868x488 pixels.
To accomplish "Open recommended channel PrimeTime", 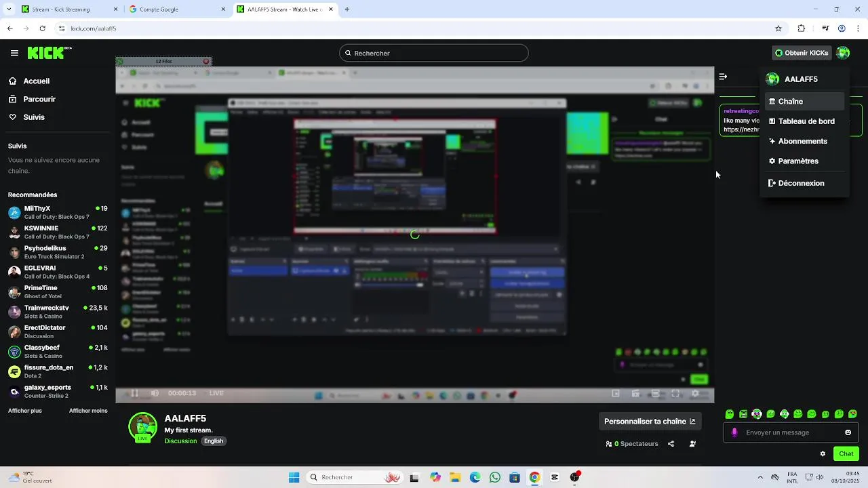I will click(58, 292).
